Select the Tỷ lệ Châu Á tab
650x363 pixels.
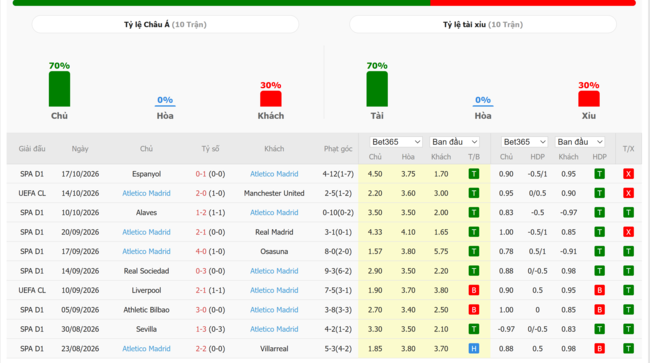[x=165, y=24]
